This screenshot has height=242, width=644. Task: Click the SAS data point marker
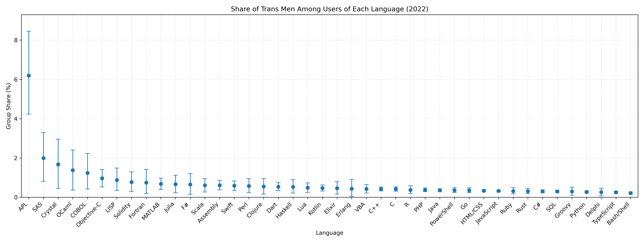tap(43, 158)
